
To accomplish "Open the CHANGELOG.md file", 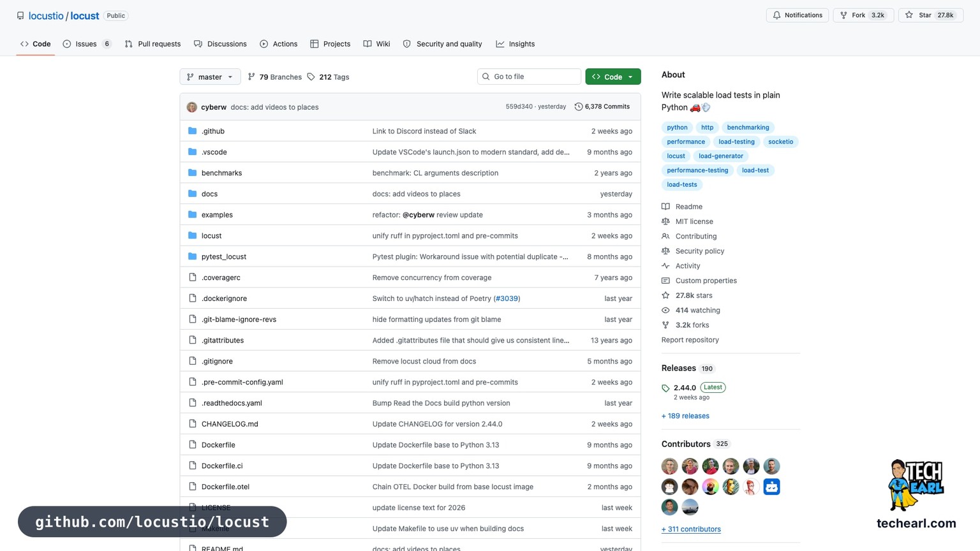I will click(x=230, y=424).
